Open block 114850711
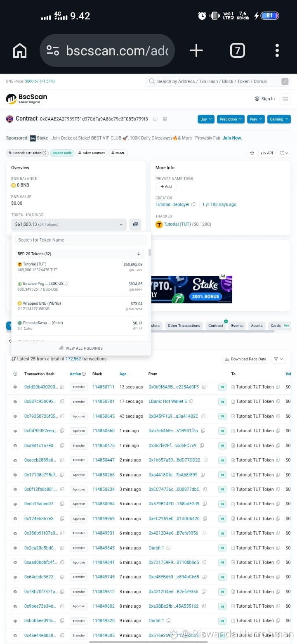Image resolution: width=297 pixels, height=644 pixels. tap(104, 387)
